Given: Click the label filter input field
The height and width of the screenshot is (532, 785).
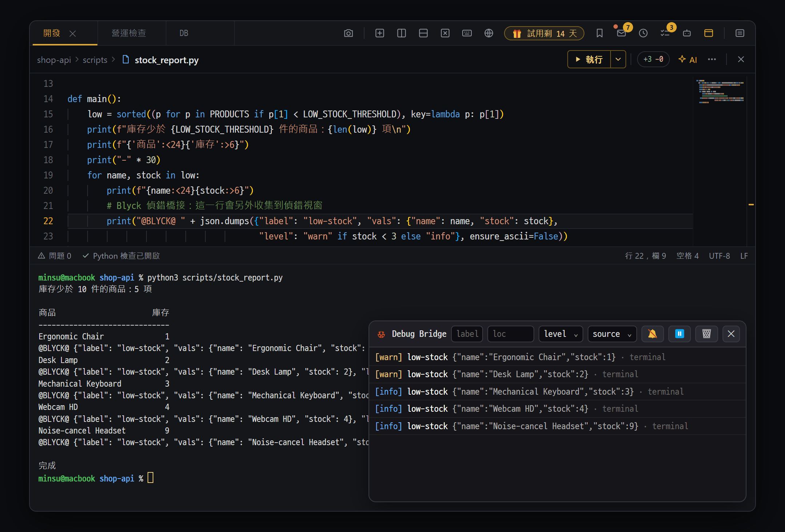Looking at the screenshot, I should (x=467, y=334).
